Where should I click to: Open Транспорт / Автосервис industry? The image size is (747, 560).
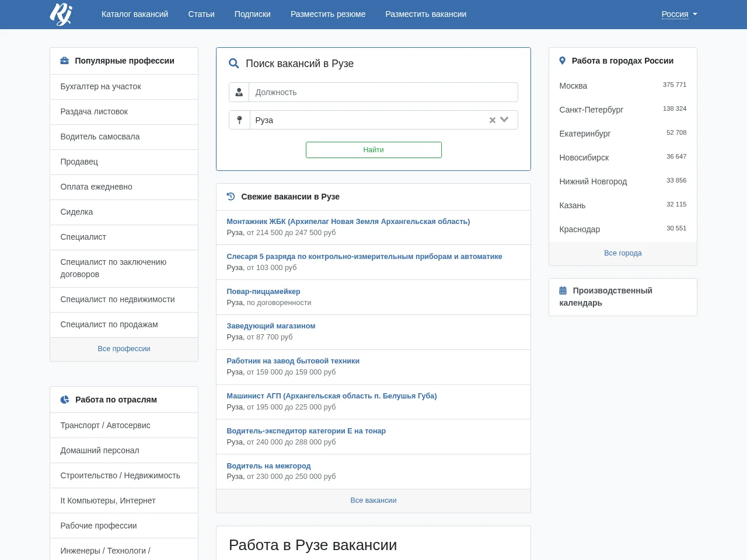click(124, 425)
